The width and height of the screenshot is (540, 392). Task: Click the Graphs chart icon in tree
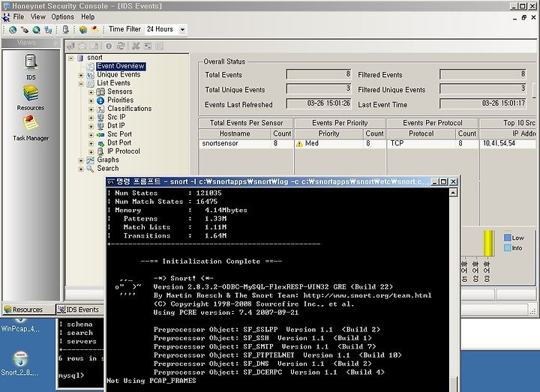click(x=90, y=160)
